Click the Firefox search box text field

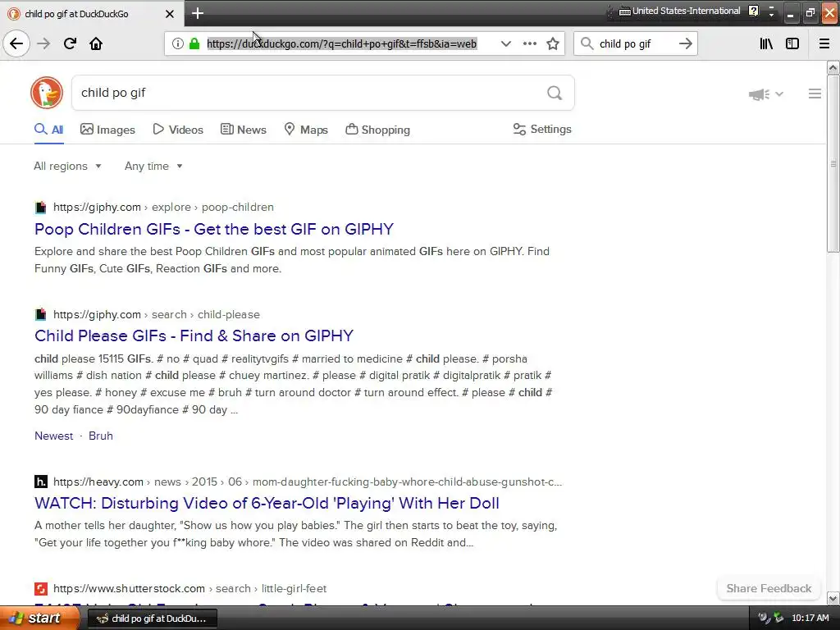click(x=635, y=44)
